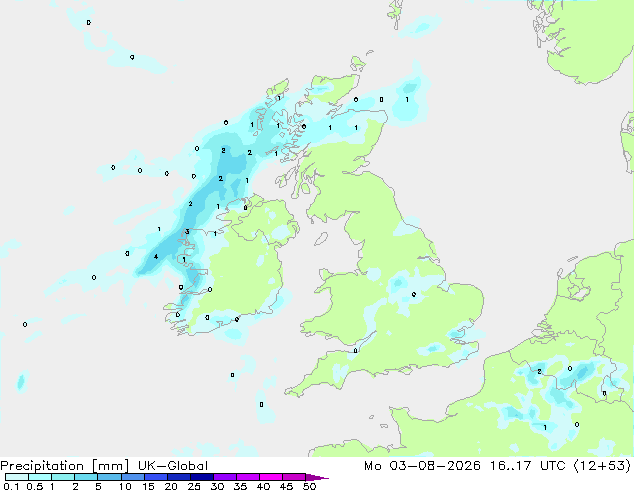This screenshot has height=490, width=634.
Task: Pick the 40–45 mm magenta swatch
Action: click(x=271, y=477)
